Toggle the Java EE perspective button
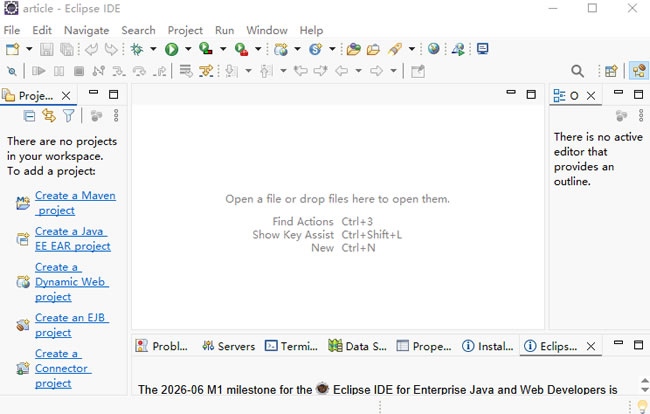 tap(637, 71)
